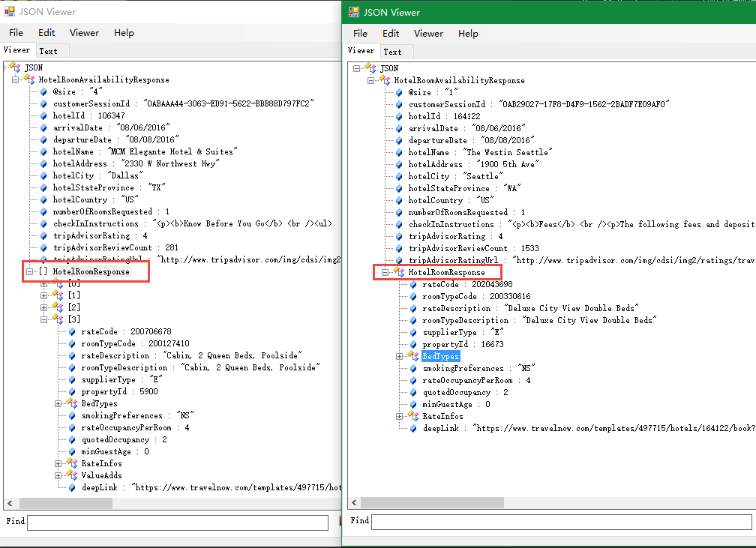Switch to Text tab in right window

(392, 52)
